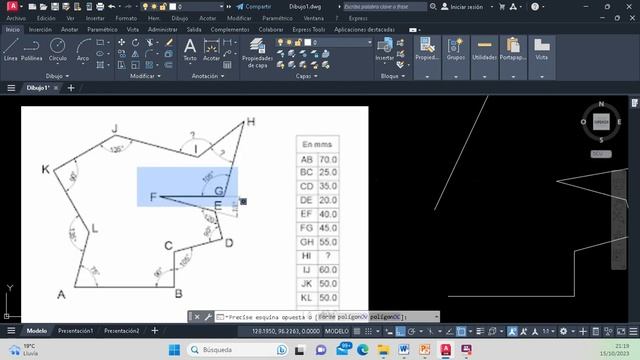Select the Stretch tool in Modificar panel

coord(122,65)
